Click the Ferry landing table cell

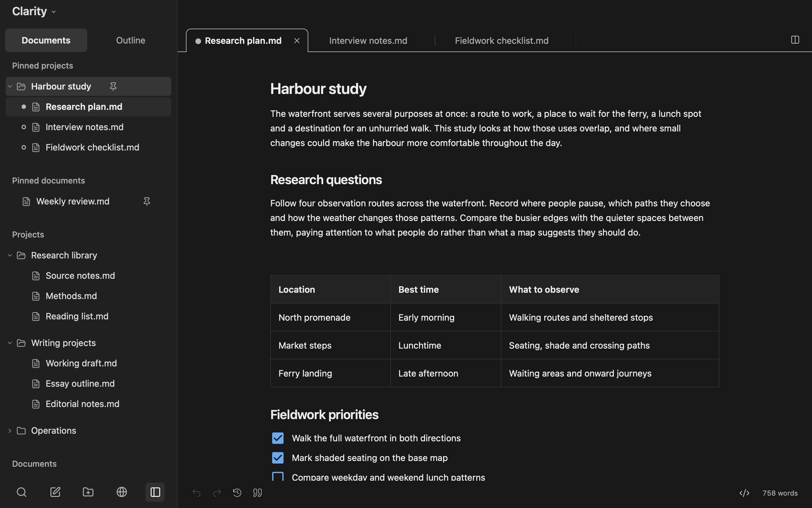[331, 373]
